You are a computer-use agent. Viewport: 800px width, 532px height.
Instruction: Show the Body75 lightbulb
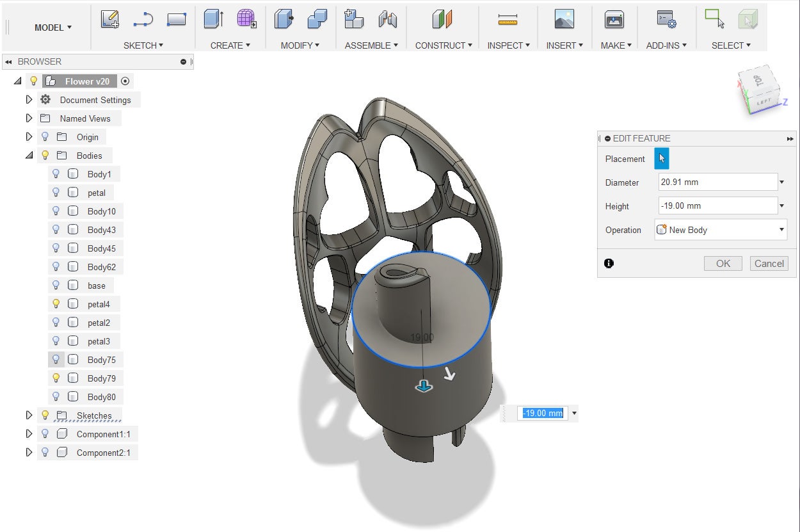click(x=56, y=360)
